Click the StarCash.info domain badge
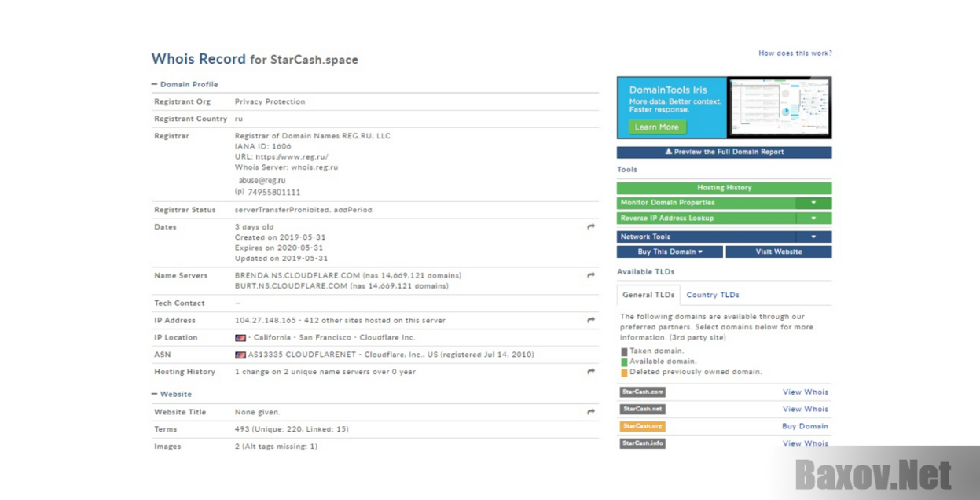This screenshot has width=980, height=500. coord(643,443)
